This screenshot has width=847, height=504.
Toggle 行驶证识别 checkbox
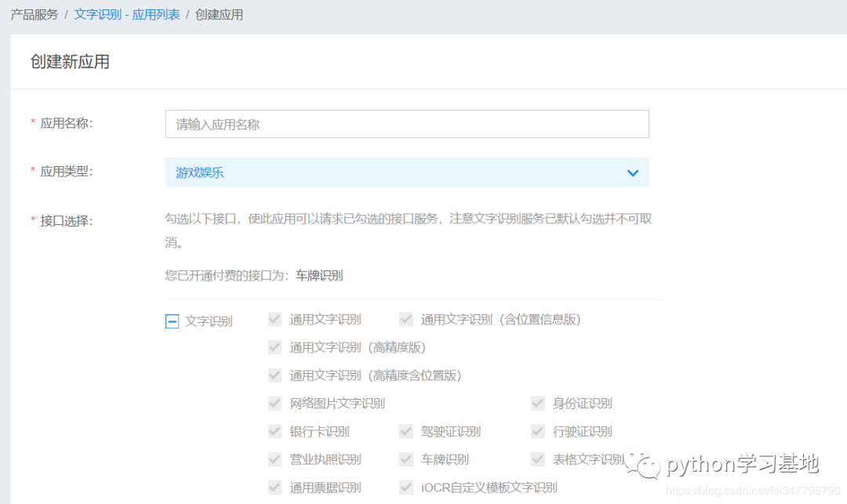[x=538, y=432]
